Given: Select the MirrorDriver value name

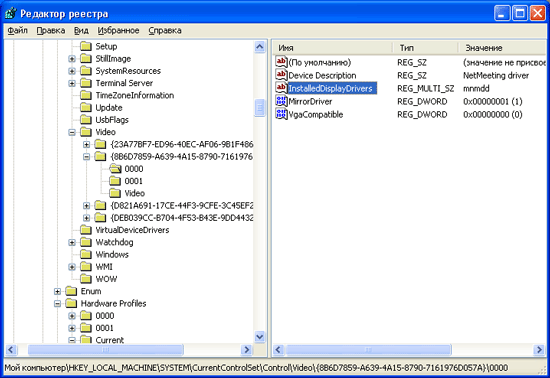Looking at the screenshot, I should point(310,102).
